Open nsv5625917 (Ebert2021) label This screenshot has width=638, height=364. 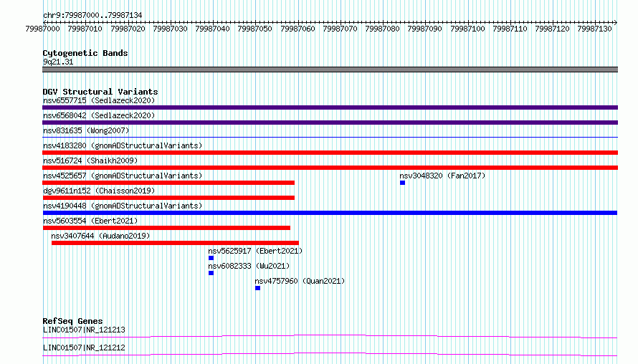255,251
